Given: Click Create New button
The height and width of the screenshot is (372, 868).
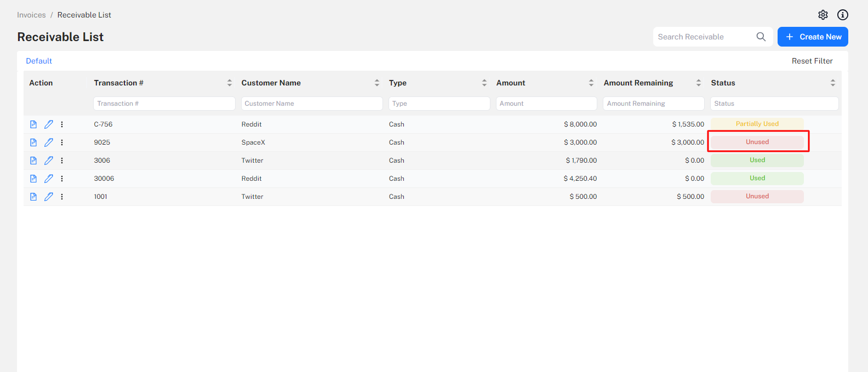Looking at the screenshot, I should pos(813,37).
